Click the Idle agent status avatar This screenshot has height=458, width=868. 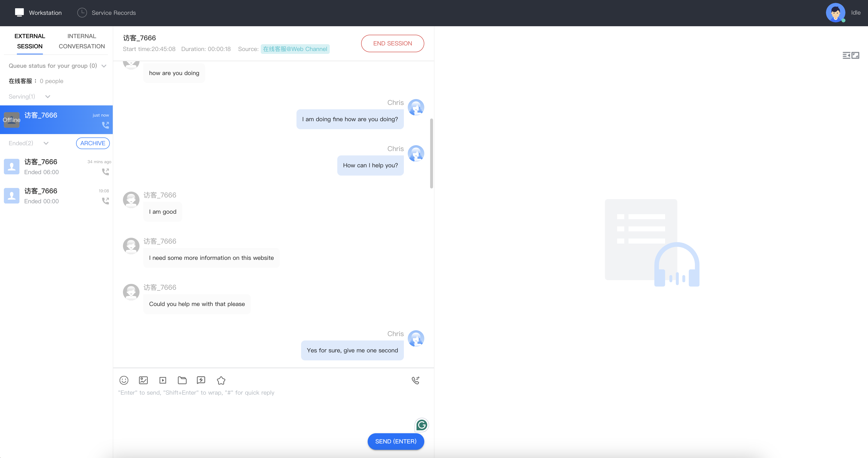835,13
